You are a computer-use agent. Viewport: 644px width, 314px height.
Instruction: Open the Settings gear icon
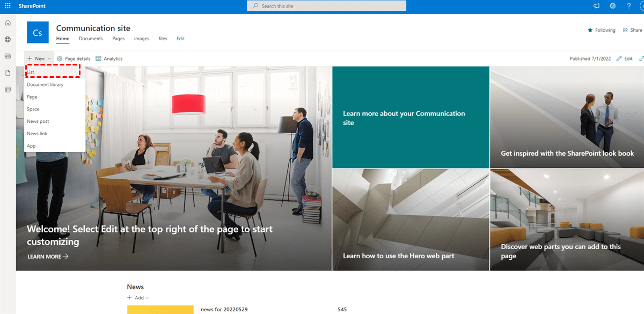(x=612, y=6)
